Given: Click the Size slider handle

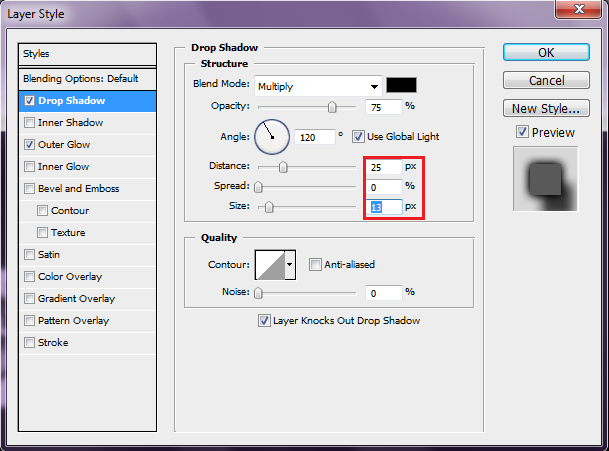Looking at the screenshot, I should (x=269, y=207).
